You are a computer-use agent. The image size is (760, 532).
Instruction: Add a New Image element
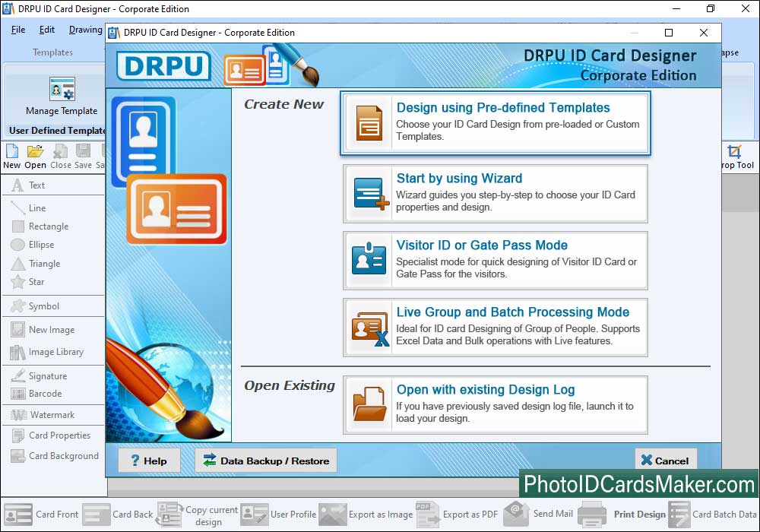click(43, 330)
